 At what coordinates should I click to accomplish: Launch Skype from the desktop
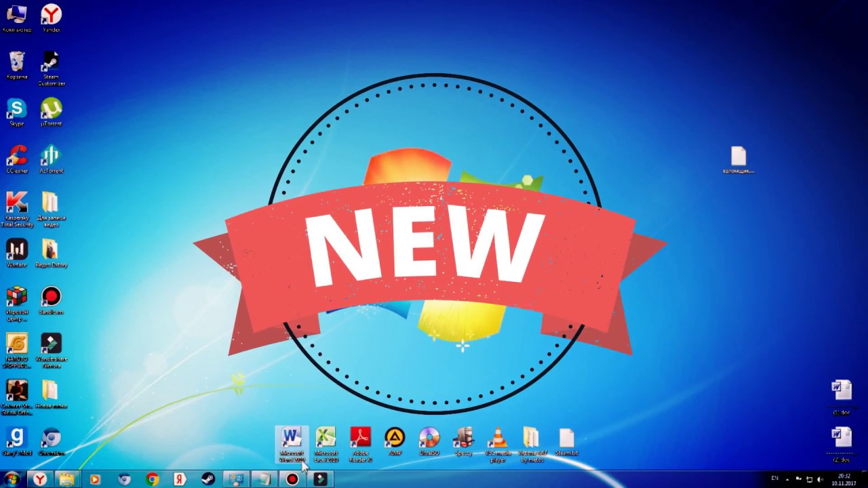[16, 112]
